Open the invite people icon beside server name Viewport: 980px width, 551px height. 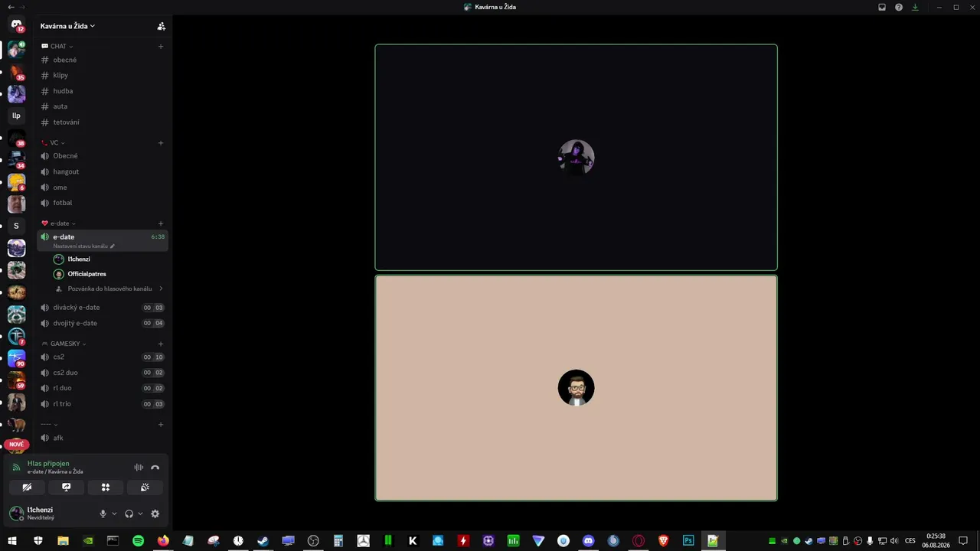click(161, 26)
